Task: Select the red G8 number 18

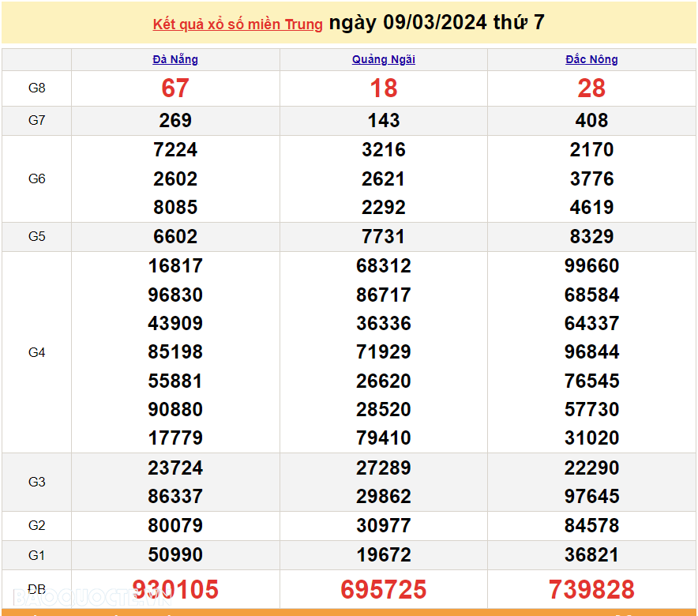Action: point(384,88)
